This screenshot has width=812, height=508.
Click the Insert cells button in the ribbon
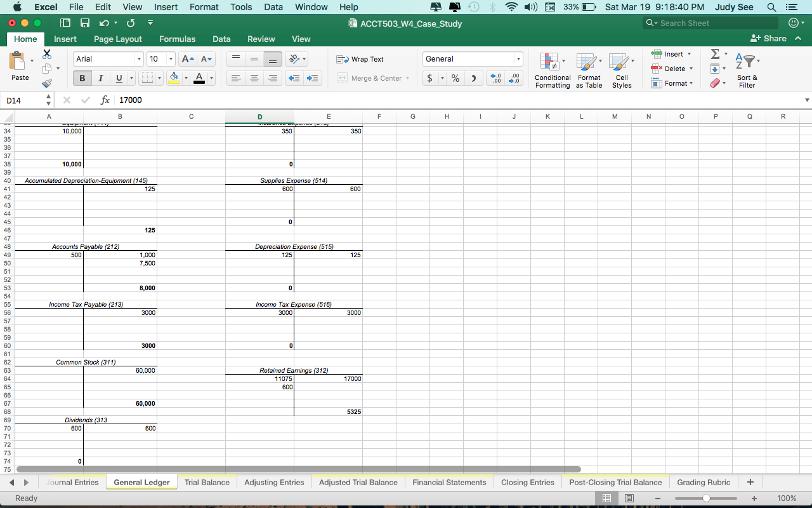672,54
